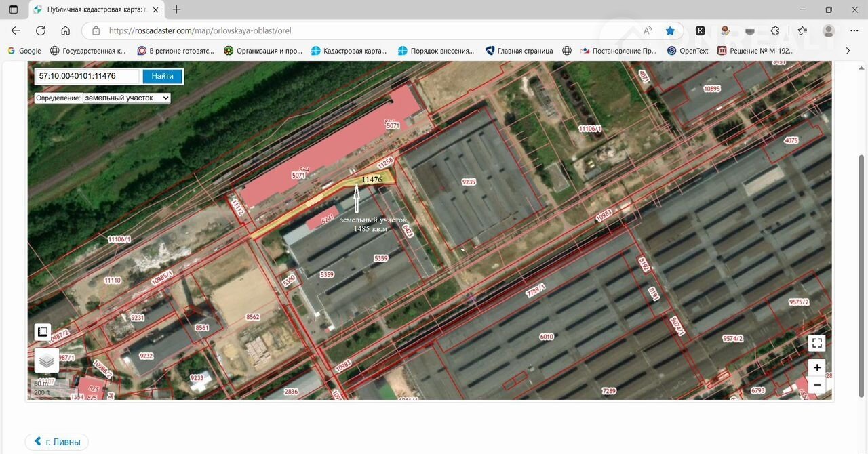Go to browser home page
Viewport: 868px width, 454px height.
[66, 30]
